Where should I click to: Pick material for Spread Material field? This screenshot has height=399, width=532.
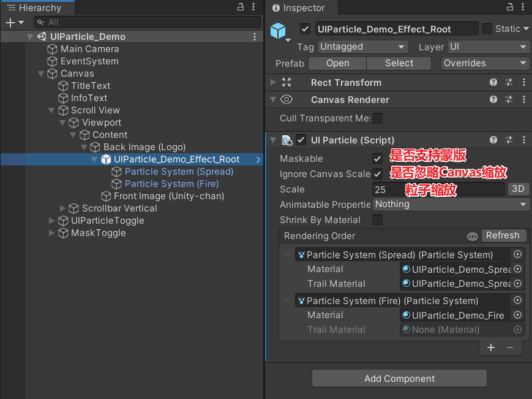tap(517, 269)
